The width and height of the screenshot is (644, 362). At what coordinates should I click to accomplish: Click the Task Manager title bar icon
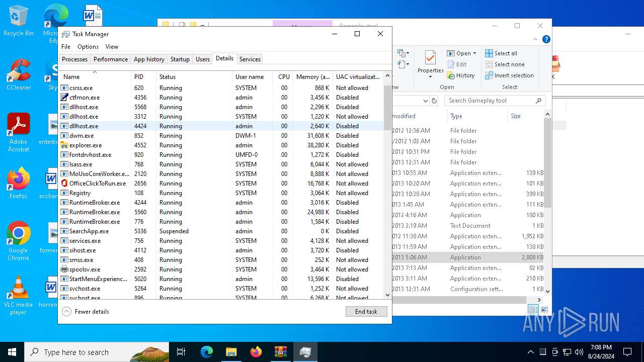[66, 34]
